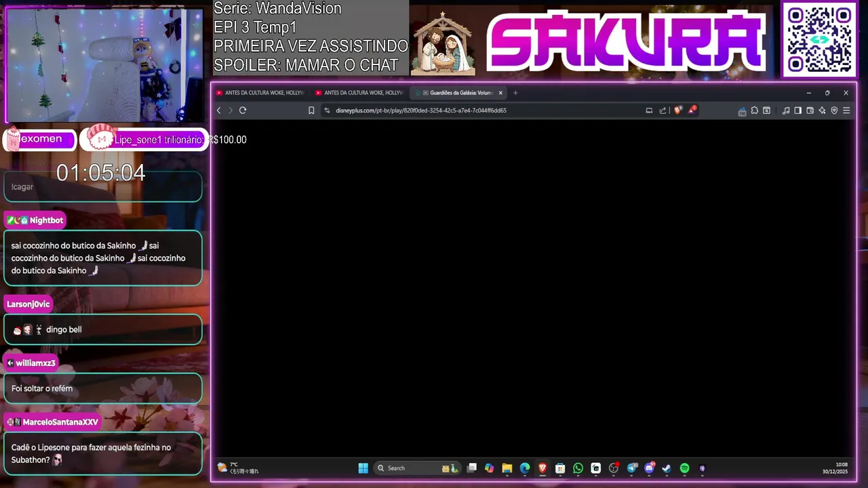Open File Explorer from the taskbar

click(507, 468)
